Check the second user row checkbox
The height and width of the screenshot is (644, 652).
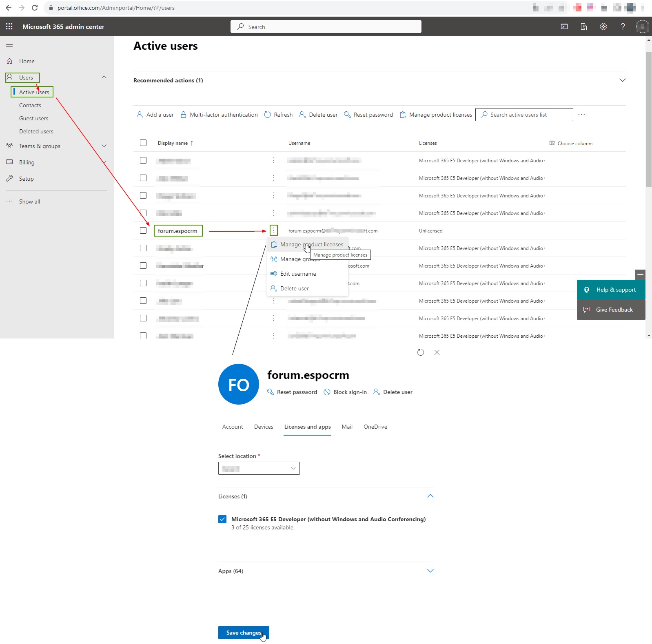click(x=143, y=178)
